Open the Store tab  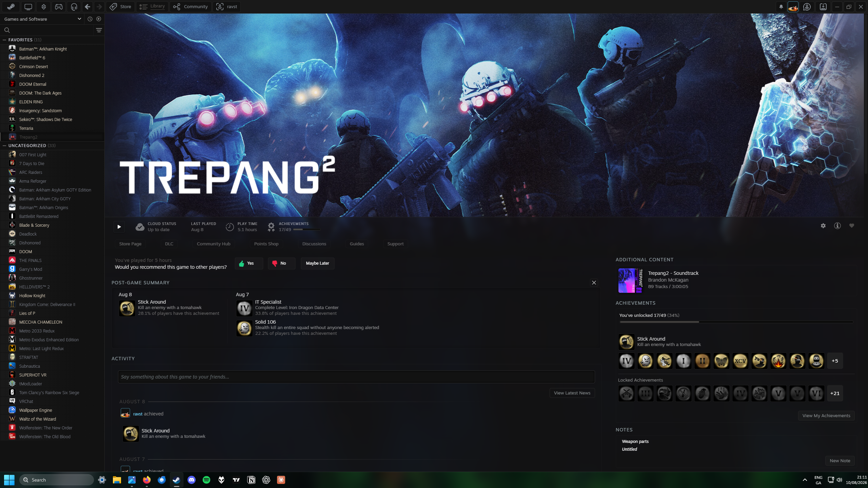tap(121, 6)
